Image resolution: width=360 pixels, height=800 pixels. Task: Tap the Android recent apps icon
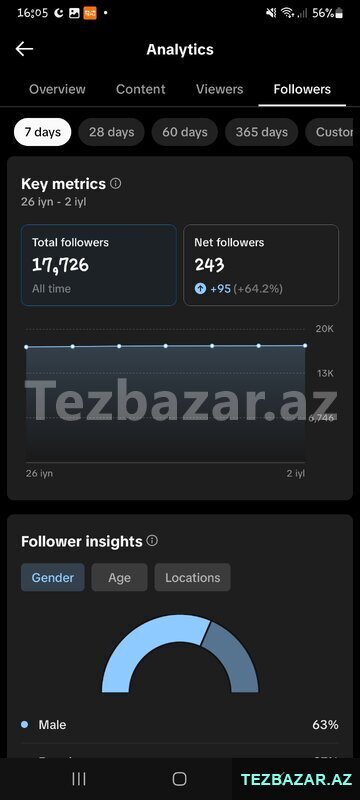79,779
